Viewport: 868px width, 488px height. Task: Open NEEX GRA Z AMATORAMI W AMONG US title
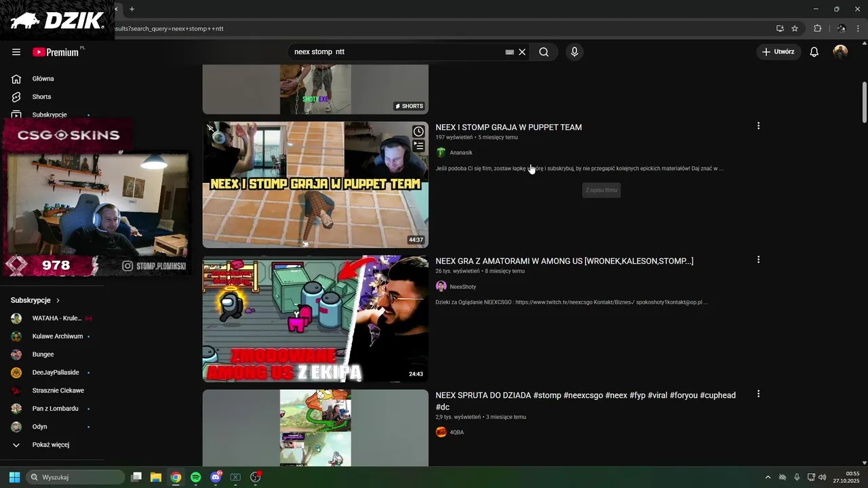(x=564, y=261)
